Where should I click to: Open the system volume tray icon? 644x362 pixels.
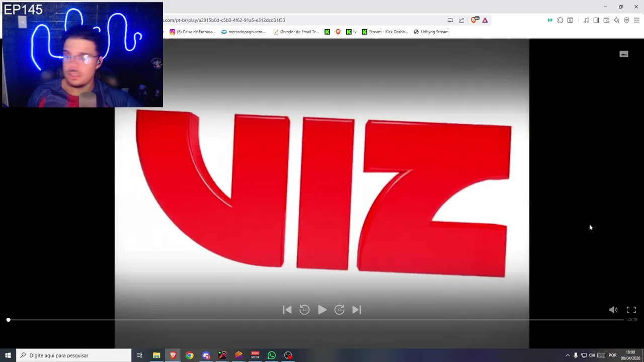(592, 355)
